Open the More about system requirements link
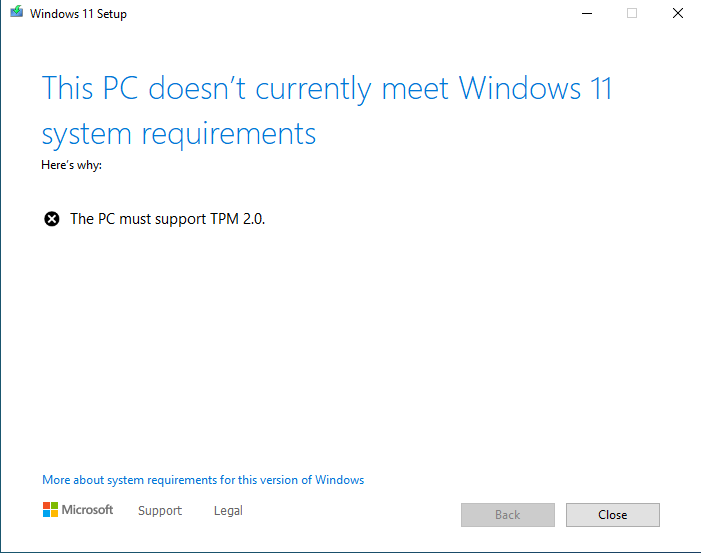701x553 pixels. click(x=203, y=480)
